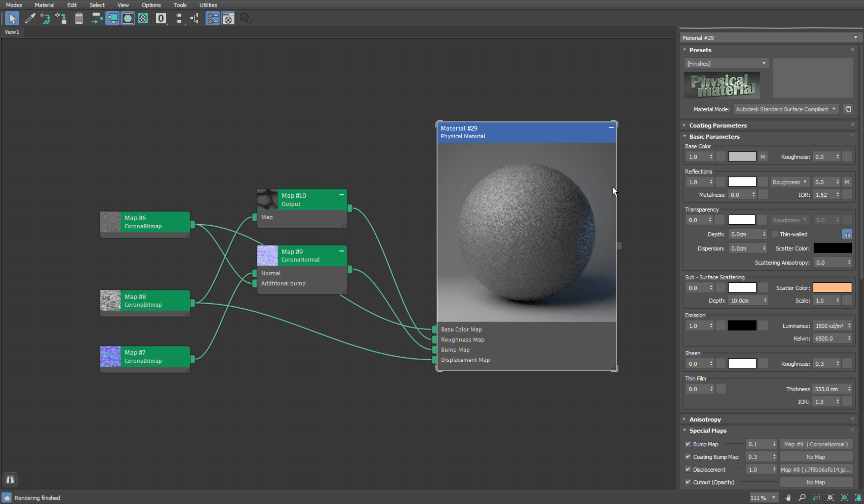Viewport: 864px width, 504px height.
Task: Collapse Map #10 Output node
Action: (342, 195)
